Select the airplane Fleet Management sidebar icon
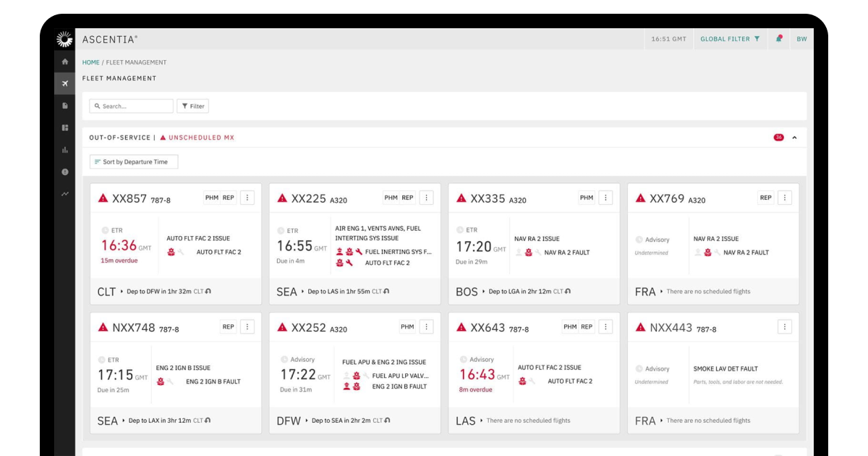This screenshot has width=868, height=456. coord(65,84)
